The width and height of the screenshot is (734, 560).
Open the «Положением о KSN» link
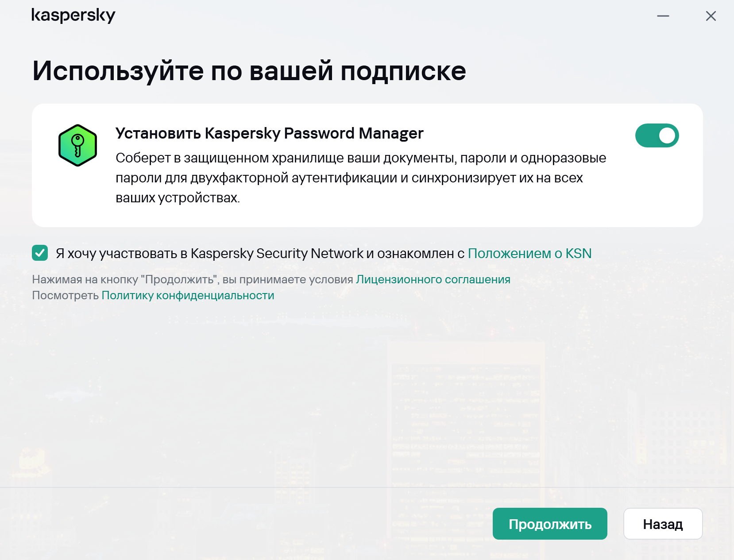[x=529, y=254]
